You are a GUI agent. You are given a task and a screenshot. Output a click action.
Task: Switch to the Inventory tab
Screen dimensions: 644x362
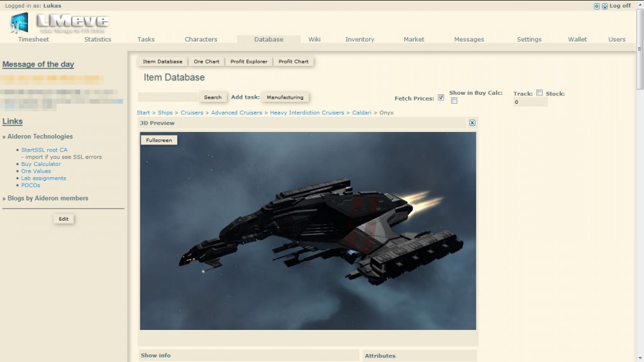(x=360, y=40)
